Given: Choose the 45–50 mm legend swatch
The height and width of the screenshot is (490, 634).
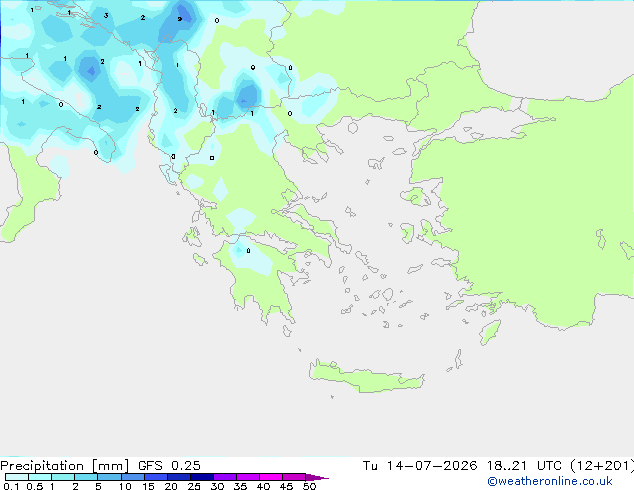Looking at the screenshot, I should pos(294,477).
